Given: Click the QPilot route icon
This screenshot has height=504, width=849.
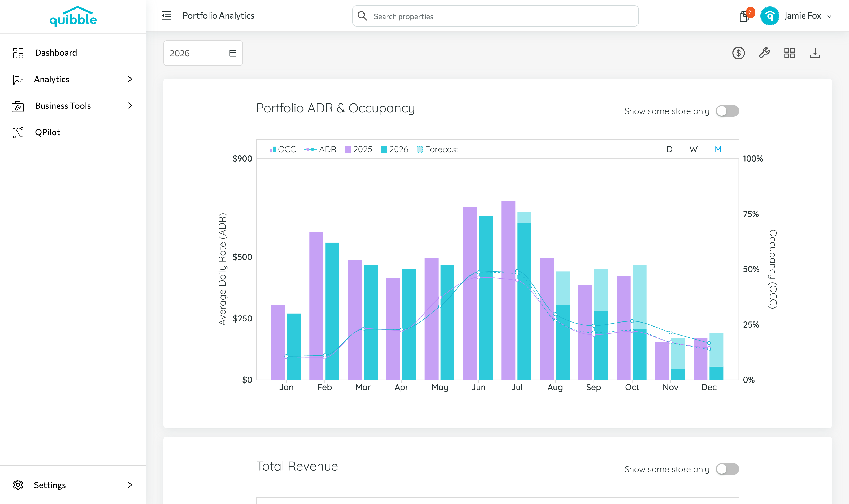Looking at the screenshot, I should 18,132.
